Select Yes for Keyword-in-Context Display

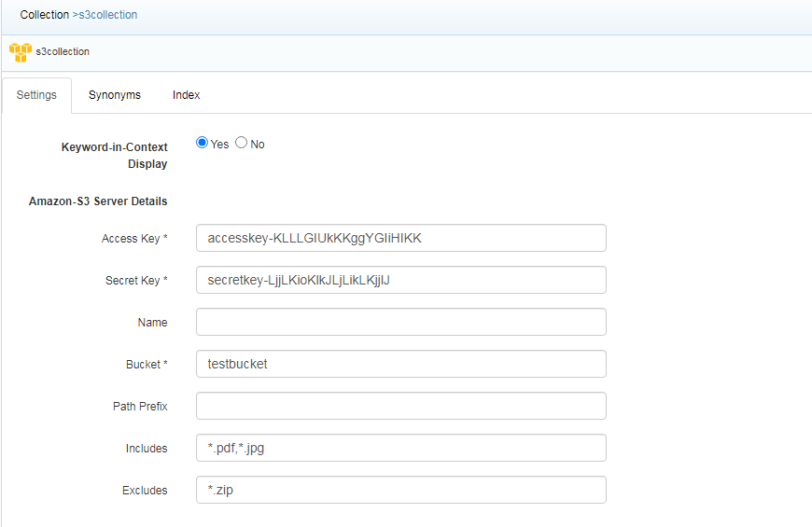pyautogui.click(x=202, y=143)
